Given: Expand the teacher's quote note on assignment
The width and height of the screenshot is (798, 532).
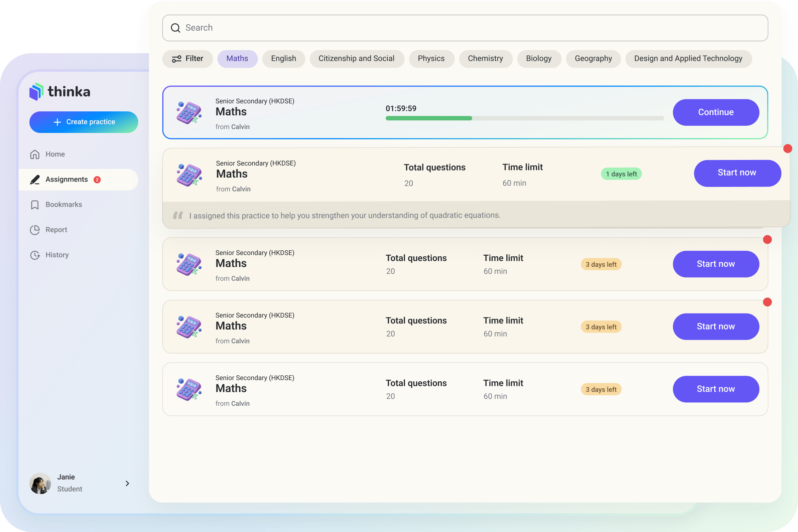Looking at the screenshot, I should [x=344, y=215].
